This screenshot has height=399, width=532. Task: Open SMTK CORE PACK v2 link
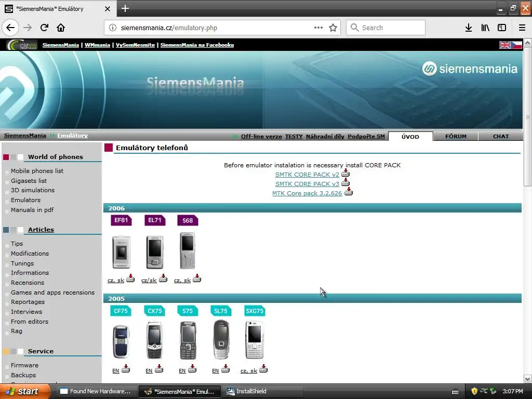307,175
